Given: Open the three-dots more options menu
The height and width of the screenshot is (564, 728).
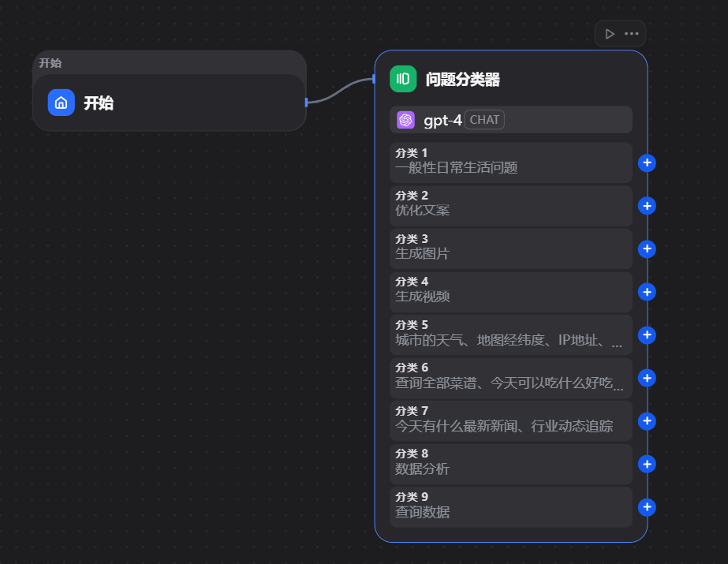Looking at the screenshot, I should click(x=632, y=34).
